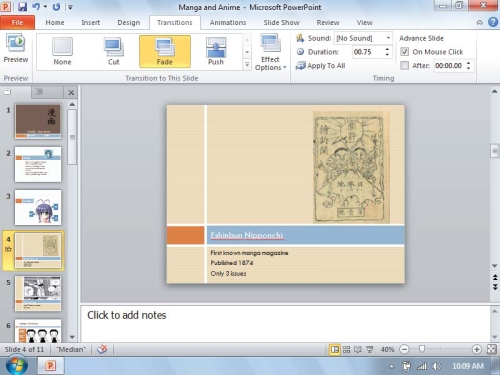Open the View tab
Viewport: 500px width, 375px height.
tap(364, 22)
